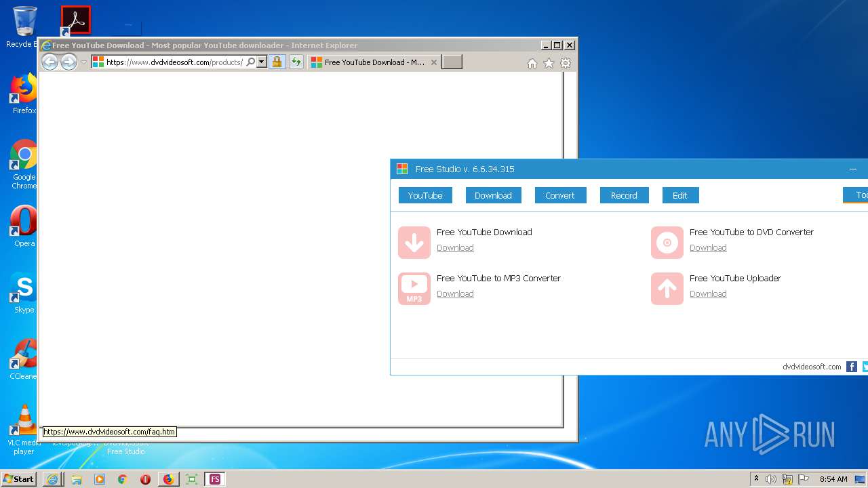The height and width of the screenshot is (488, 868).
Task: Select the Free YouTube Download IE tab
Action: [x=374, y=62]
